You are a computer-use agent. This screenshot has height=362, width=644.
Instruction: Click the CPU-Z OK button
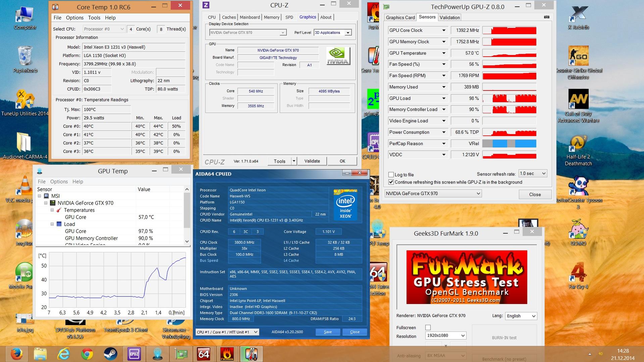coord(342,161)
